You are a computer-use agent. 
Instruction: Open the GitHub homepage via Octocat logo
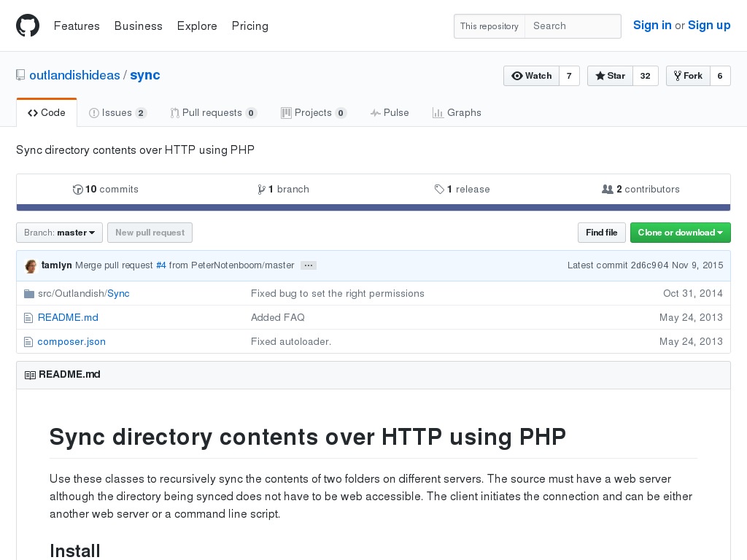[28, 26]
